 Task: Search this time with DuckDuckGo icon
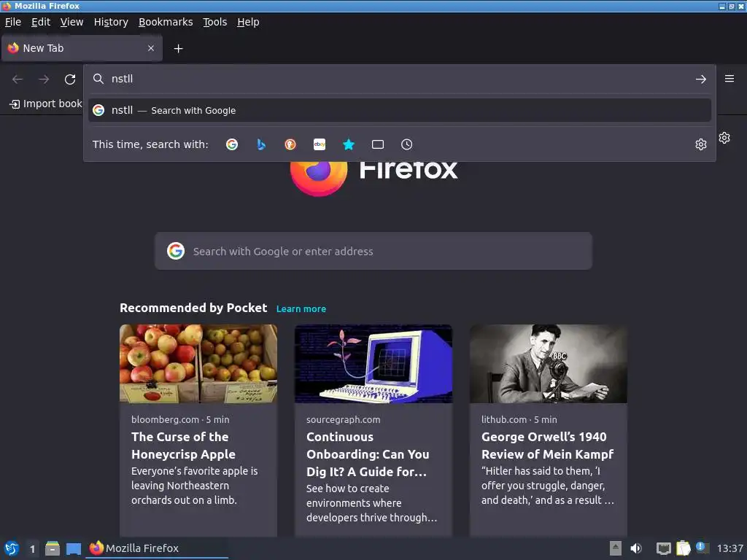[290, 144]
